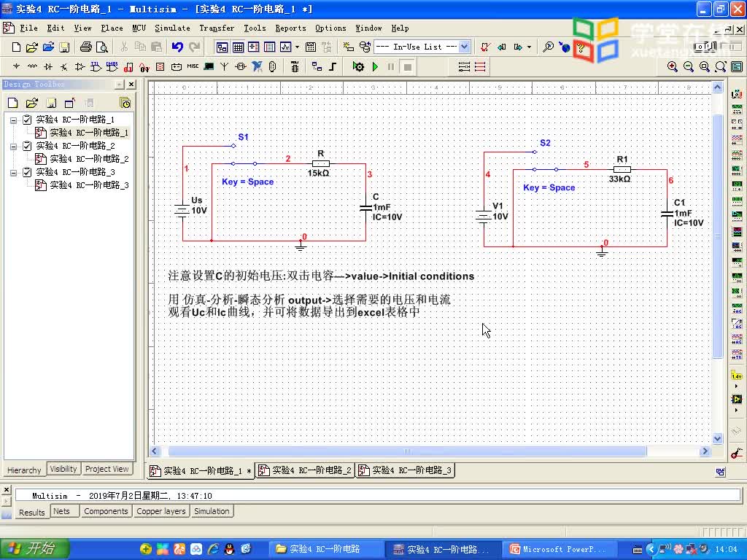
Task: Toggle switch S1 in the circuit
Action: point(244,163)
